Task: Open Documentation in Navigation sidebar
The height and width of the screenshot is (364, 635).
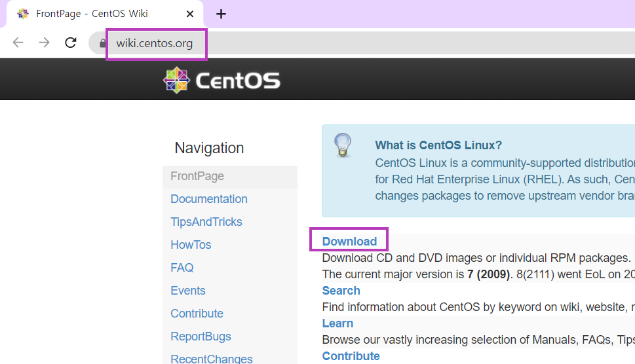Action: (x=209, y=199)
